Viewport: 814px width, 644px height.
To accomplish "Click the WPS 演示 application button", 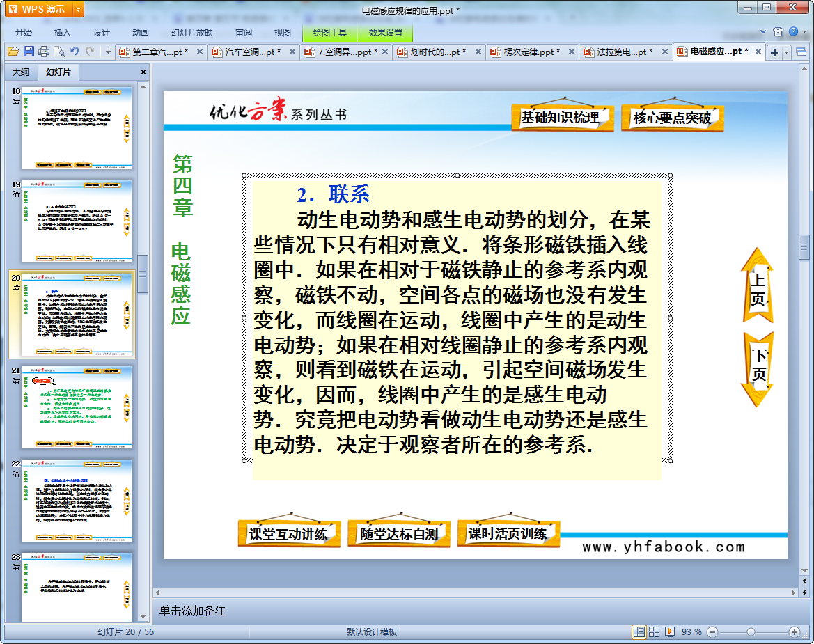I will pos(40,9).
